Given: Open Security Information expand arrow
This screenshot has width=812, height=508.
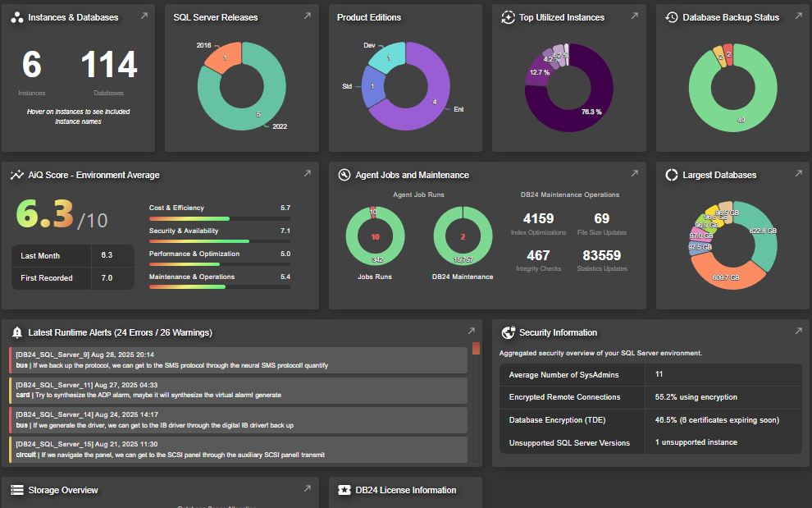Looking at the screenshot, I should [x=799, y=331].
